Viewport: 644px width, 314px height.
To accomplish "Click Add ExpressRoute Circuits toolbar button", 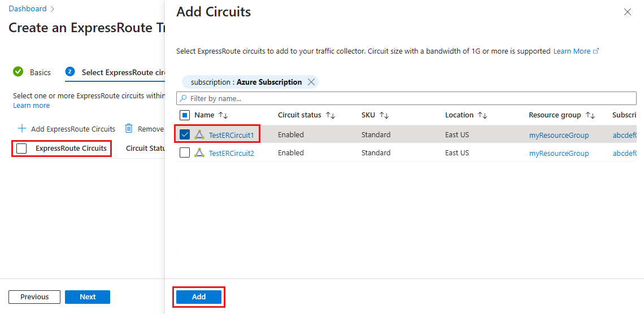I will 67,128.
